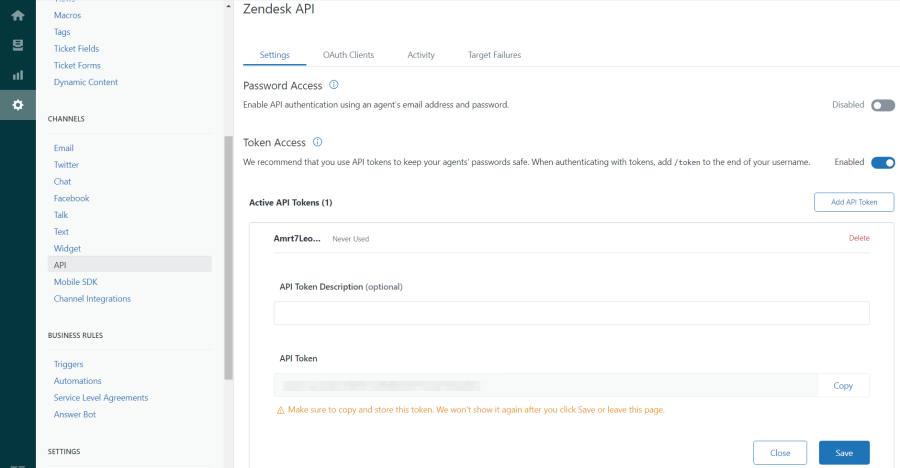This screenshot has height=468, width=900.
Task: Select the Admin gear icon
Action: 18,105
